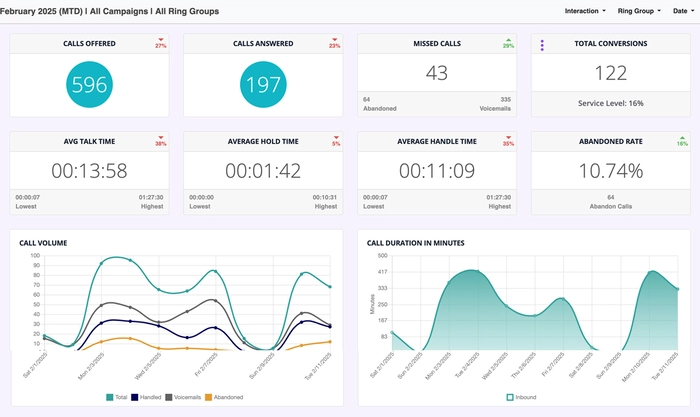Image resolution: width=700 pixels, height=417 pixels.
Task: Click the Tue 2/11/2025 axis label in Call Volume
Action: tap(318, 366)
